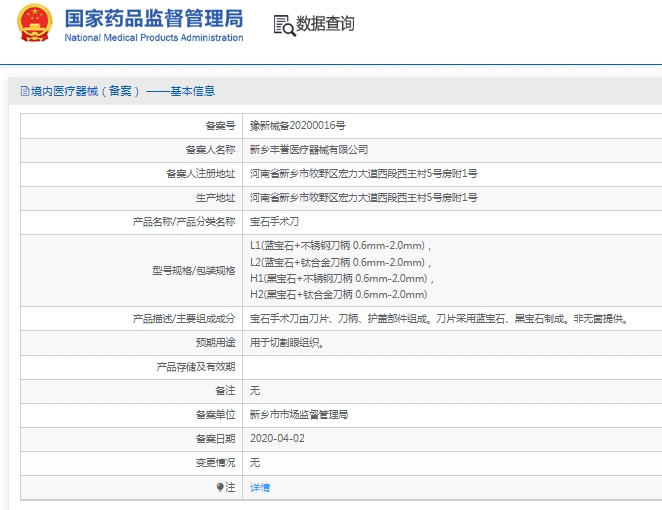Click National Medical Products Administration text
Image resolution: width=662 pixels, height=510 pixels.
154,38
